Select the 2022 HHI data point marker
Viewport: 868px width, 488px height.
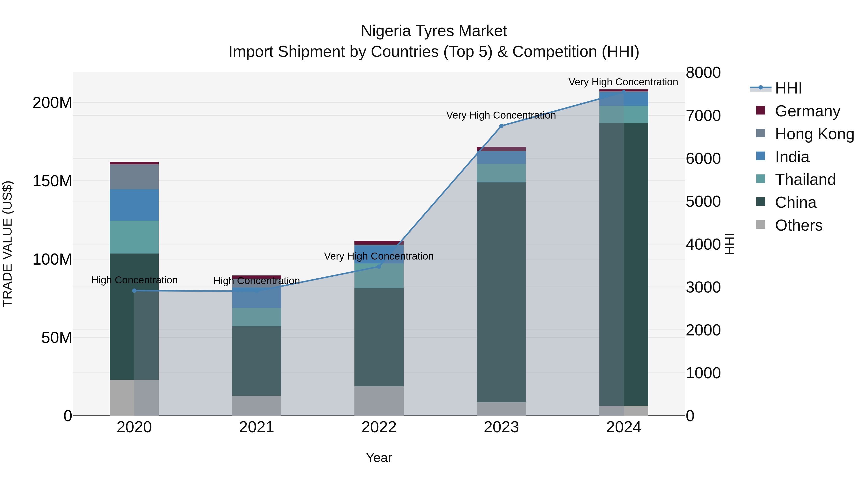(x=379, y=266)
